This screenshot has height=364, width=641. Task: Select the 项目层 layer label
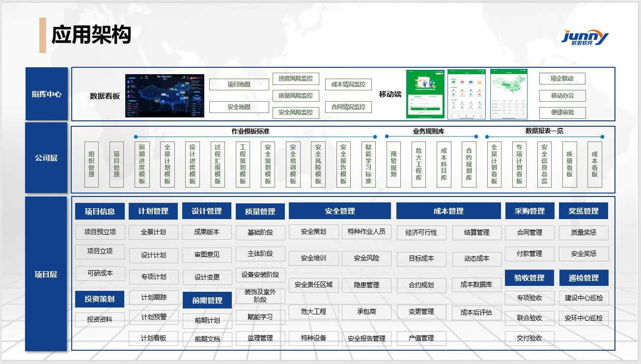pos(47,274)
